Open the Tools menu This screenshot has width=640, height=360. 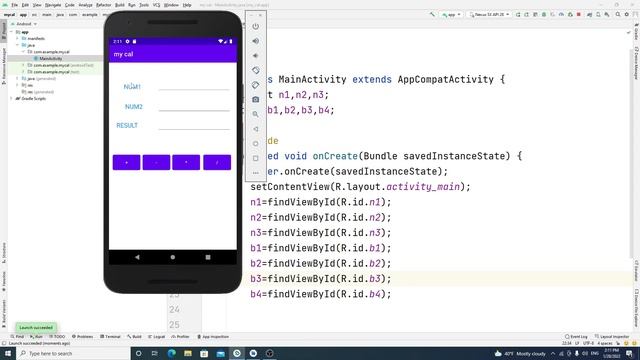(144, 5)
